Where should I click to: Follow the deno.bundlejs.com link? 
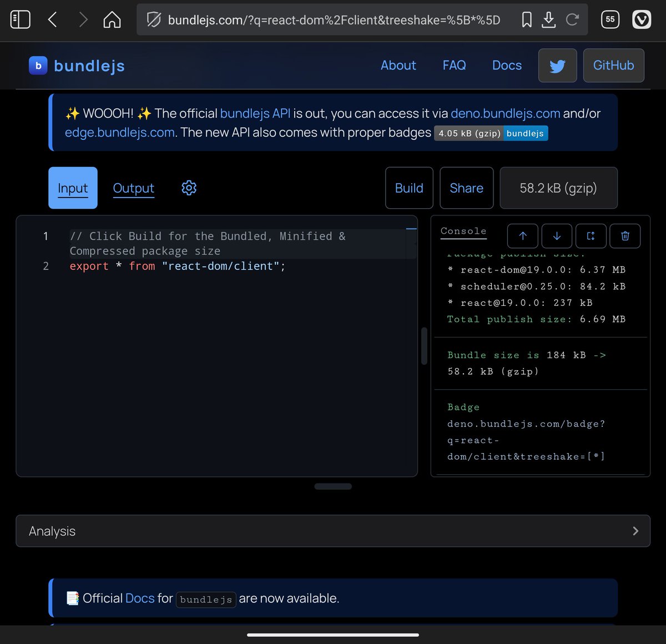point(505,113)
